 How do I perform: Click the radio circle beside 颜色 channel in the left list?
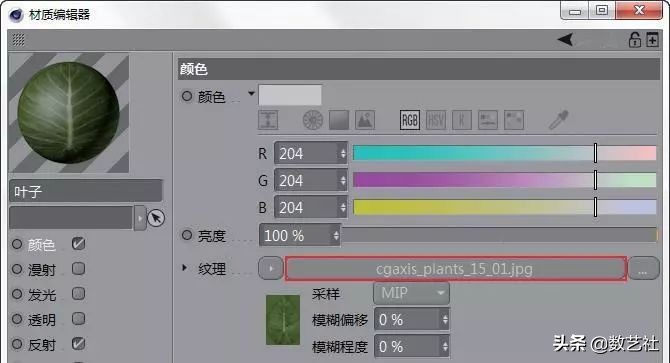click(x=17, y=244)
